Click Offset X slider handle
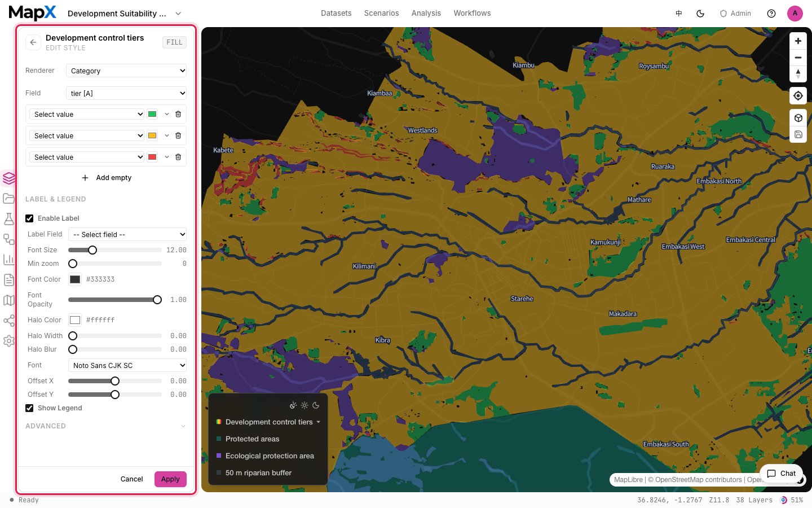The height and width of the screenshot is (508, 812). pos(115,381)
